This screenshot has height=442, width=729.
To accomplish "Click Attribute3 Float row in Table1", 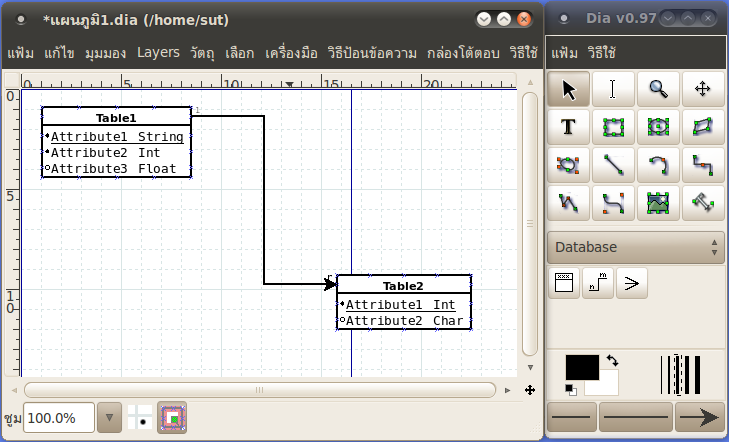I will click(113, 169).
